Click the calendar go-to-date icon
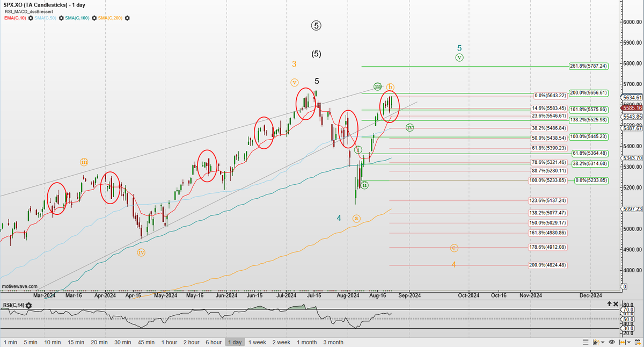 tap(638, 342)
